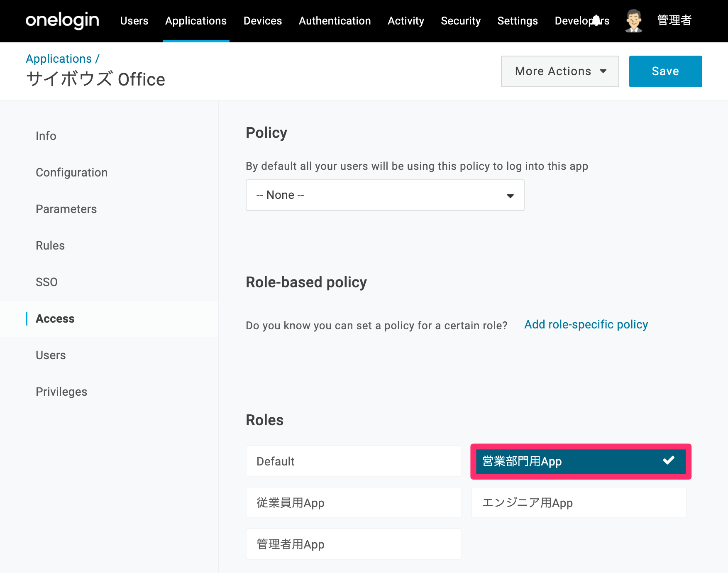728x573 pixels.
Task: Click the onelogin logo
Action: click(x=62, y=20)
